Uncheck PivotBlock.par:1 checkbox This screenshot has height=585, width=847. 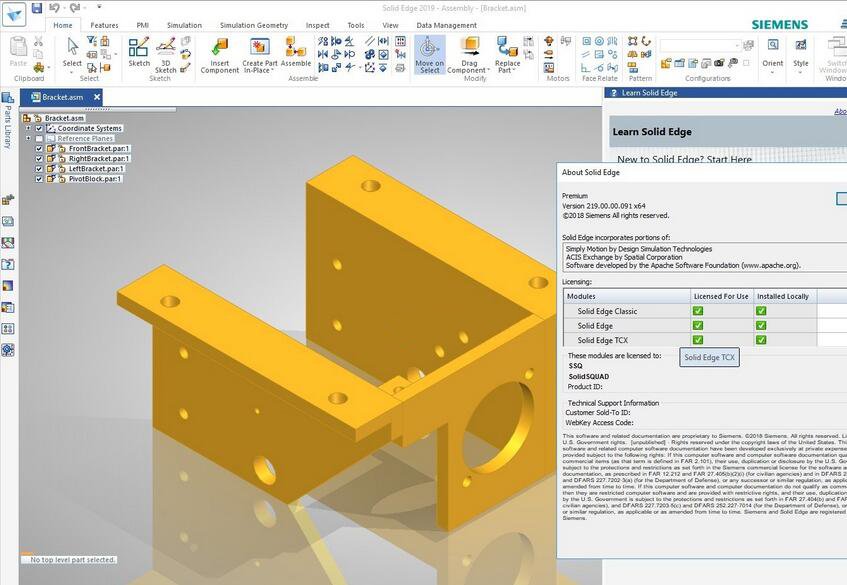pos(39,179)
